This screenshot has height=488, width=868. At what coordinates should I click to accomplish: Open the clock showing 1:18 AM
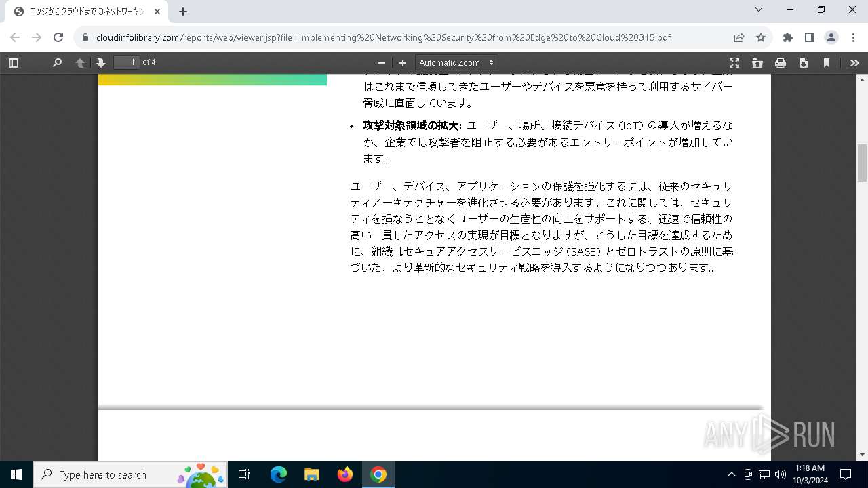point(810,474)
